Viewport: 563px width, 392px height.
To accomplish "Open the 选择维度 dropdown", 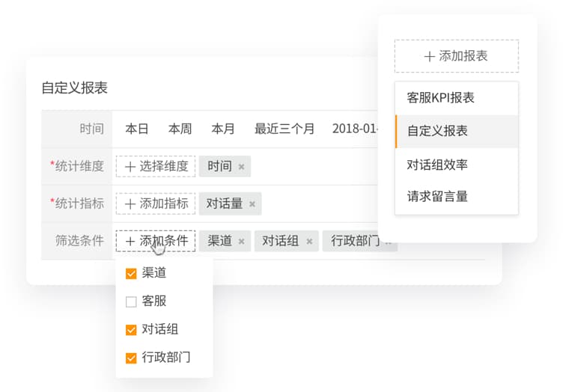I will (156, 166).
